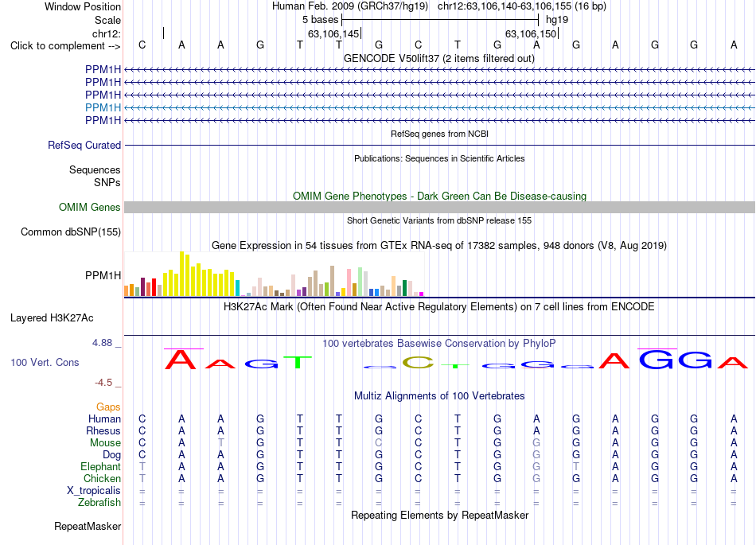
Task: Click the Gaps label in Multiz alignment
Action: coord(108,407)
